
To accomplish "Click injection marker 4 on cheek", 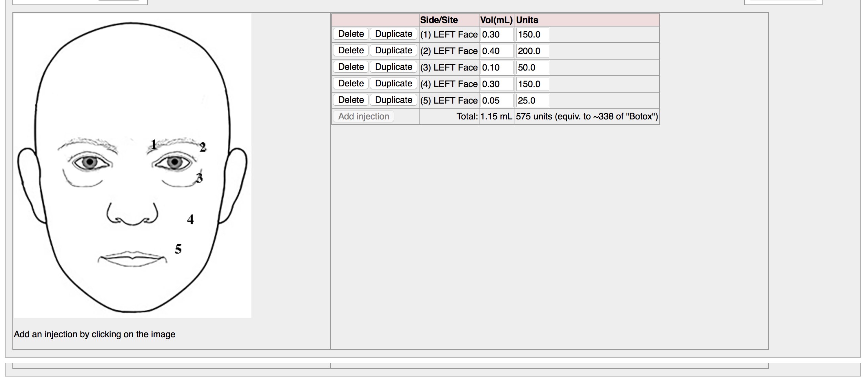I will tap(190, 219).
